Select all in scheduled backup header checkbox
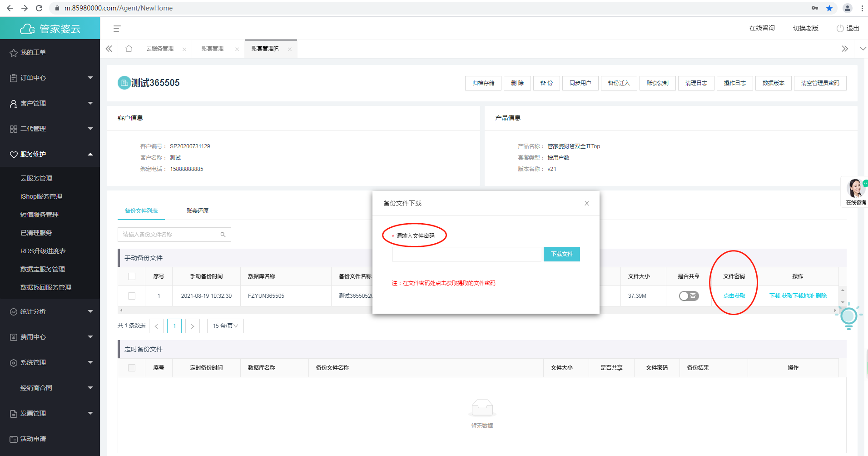 [132, 368]
